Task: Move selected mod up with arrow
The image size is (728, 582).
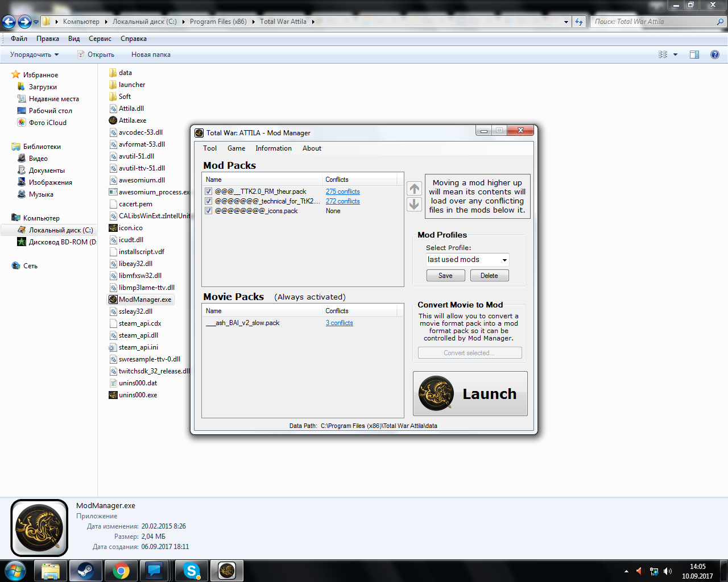Action: click(x=415, y=189)
